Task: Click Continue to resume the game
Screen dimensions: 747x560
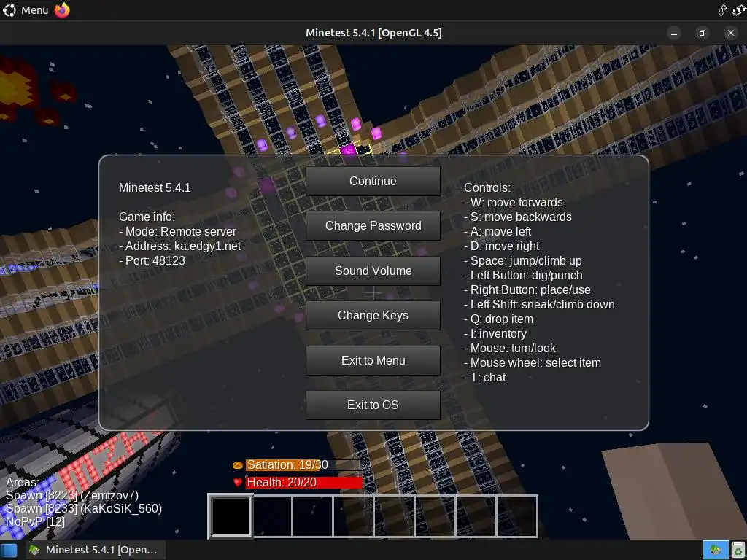Action: tap(373, 181)
